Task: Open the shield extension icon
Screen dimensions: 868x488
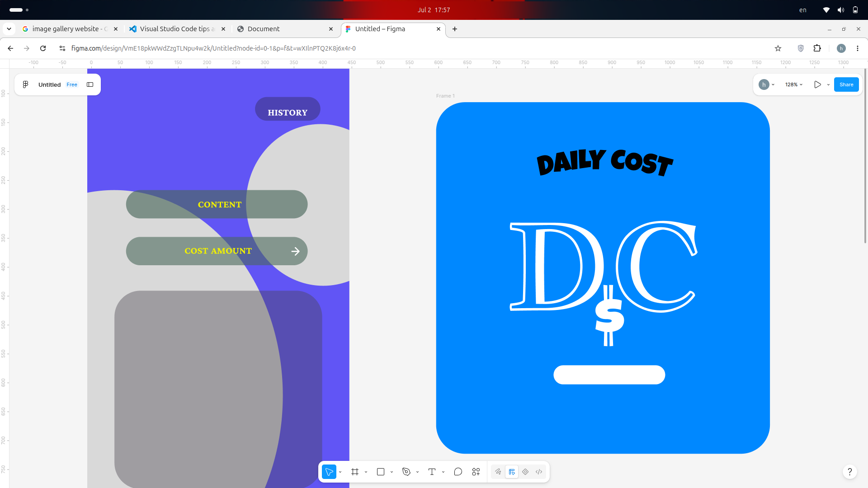Action: 801,48
